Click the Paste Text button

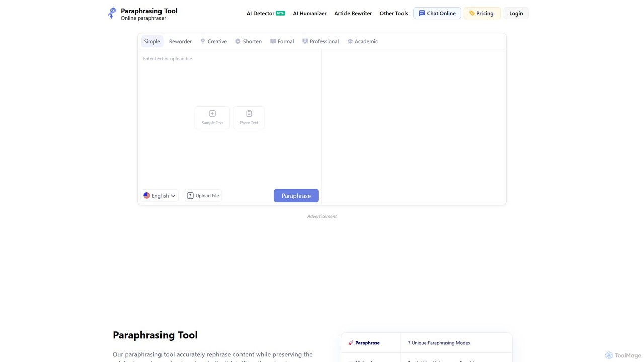coord(249,118)
